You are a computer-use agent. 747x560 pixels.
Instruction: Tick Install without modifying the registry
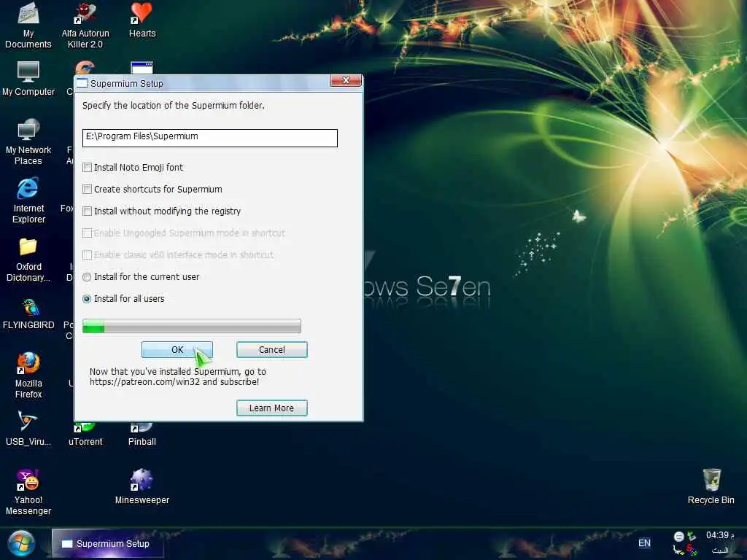click(x=88, y=211)
